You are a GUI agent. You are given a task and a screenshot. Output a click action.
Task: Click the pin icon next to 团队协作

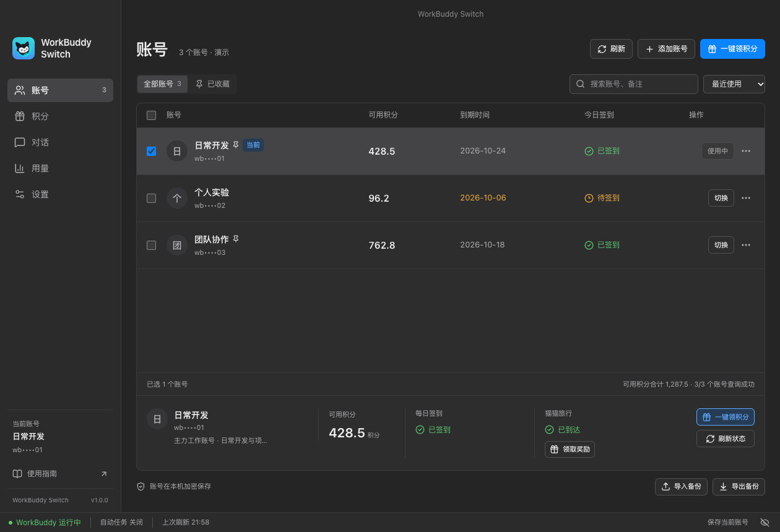tap(235, 239)
